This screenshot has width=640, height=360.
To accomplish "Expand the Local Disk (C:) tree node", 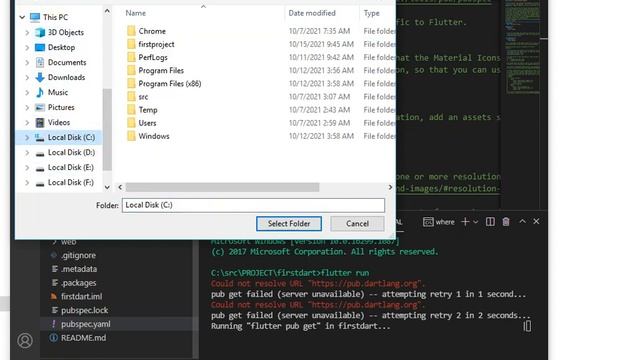I will click(27, 138).
